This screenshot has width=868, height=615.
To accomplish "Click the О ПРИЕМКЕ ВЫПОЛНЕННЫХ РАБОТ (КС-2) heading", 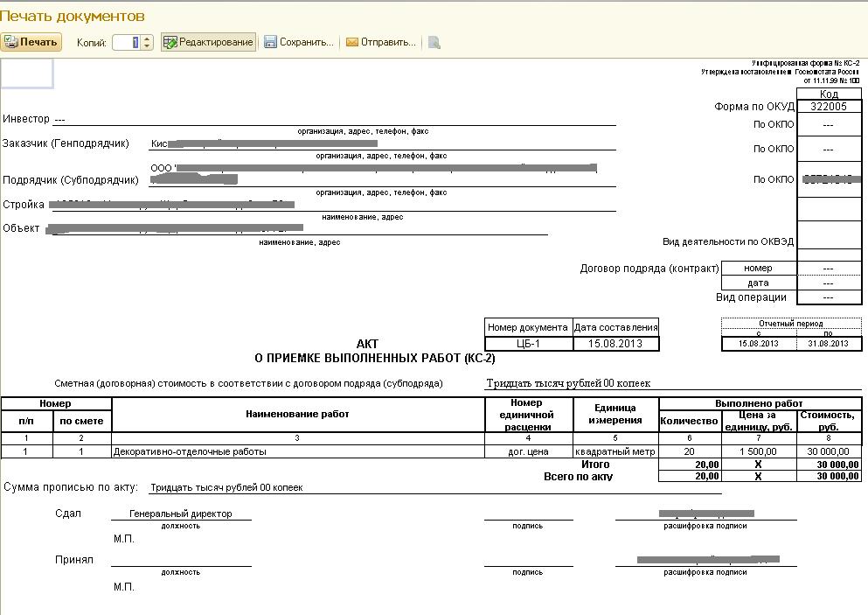I will pos(375,359).
